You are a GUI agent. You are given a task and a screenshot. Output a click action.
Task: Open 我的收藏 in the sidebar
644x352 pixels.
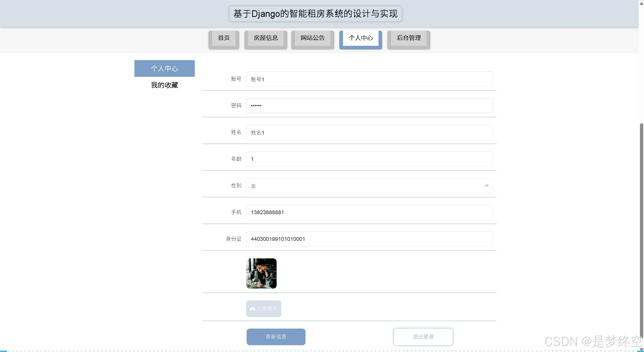tap(164, 85)
